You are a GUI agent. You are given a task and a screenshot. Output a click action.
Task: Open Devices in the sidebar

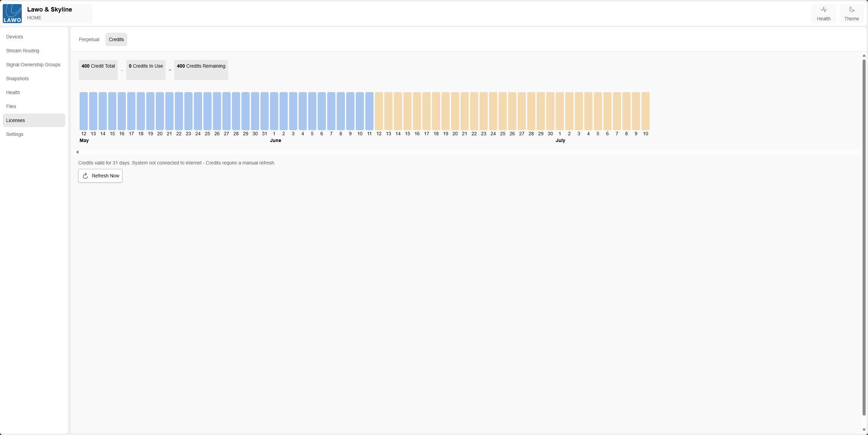click(34, 37)
